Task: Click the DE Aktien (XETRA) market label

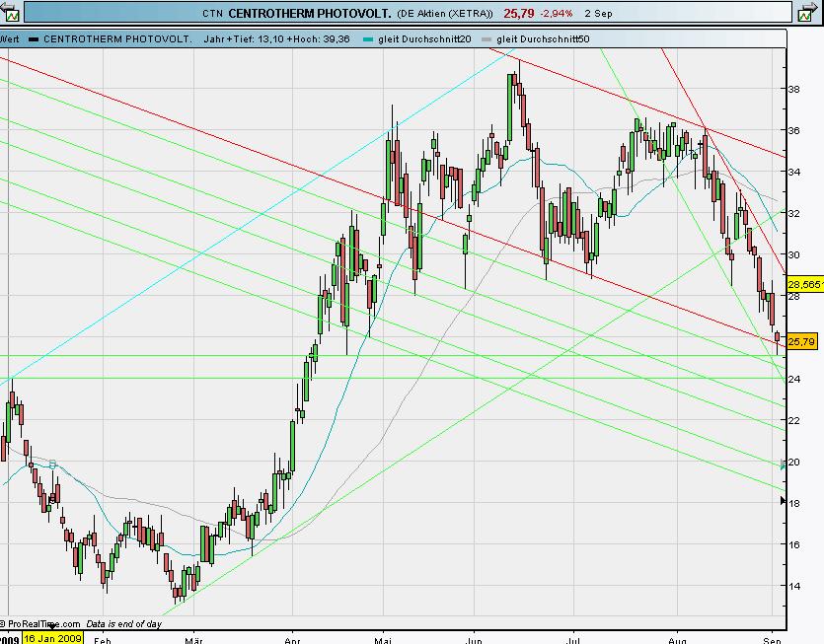Action: pyautogui.click(x=444, y=14)
